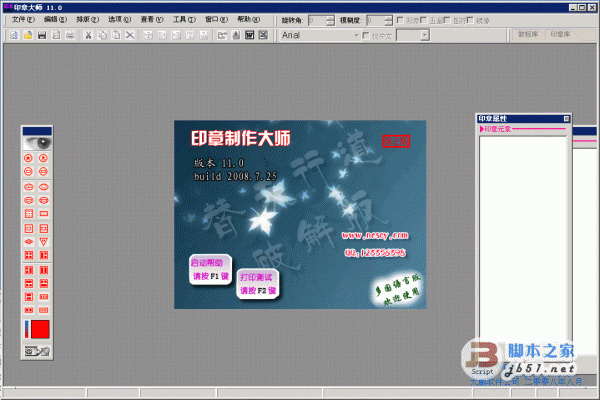The image size is (600, 400).
Task: Click the www.nescy.com link on splash
Action: pos(375,235)
